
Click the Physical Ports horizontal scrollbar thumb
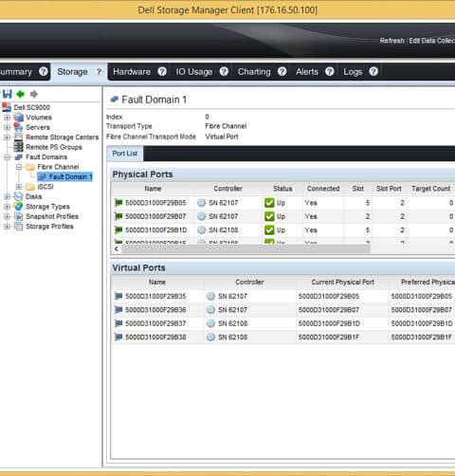click(x=246, y=249)
